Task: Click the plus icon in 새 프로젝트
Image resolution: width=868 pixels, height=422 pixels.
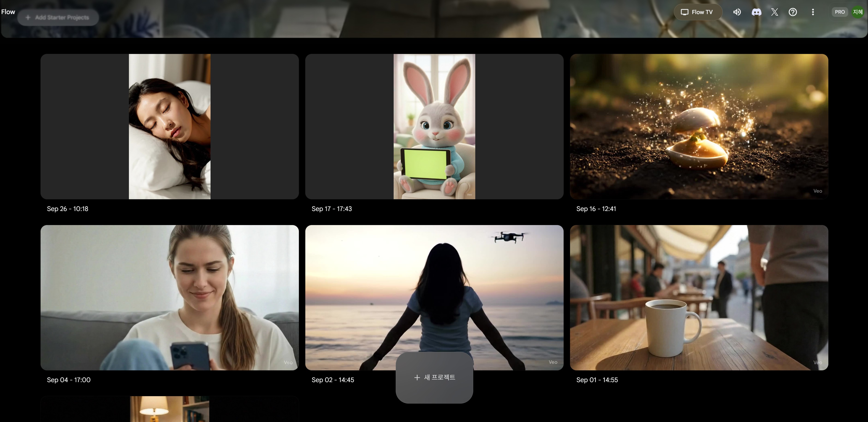Action: tap(417, 377)
